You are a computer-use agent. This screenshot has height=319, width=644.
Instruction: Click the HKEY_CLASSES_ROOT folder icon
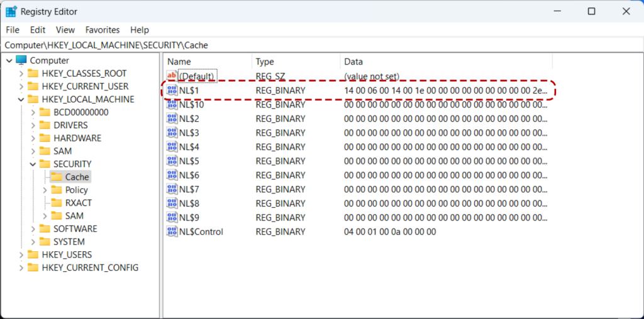(33, 73)
